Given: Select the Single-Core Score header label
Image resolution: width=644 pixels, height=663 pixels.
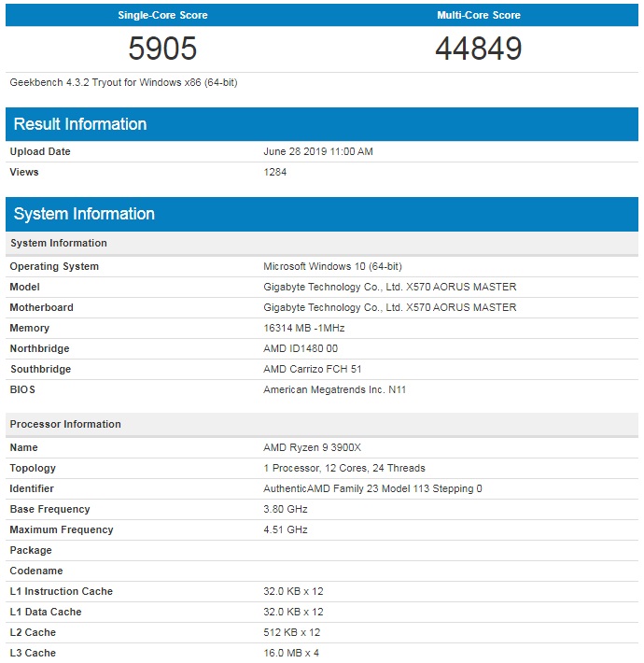Looking at the screenshot, I should tap(162, 15).
